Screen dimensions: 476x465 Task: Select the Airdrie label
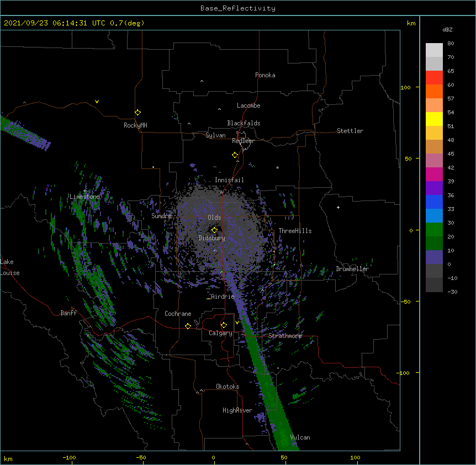pos(223,297)
